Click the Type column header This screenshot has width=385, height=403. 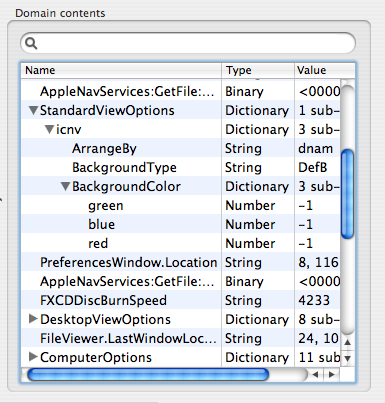258,70
